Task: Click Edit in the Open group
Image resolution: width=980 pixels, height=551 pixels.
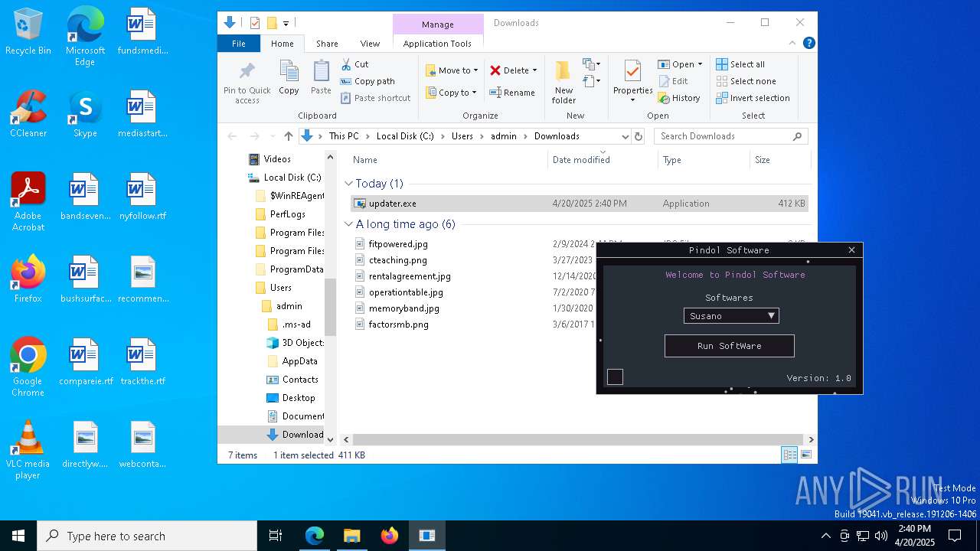Action: click(672, 81)
